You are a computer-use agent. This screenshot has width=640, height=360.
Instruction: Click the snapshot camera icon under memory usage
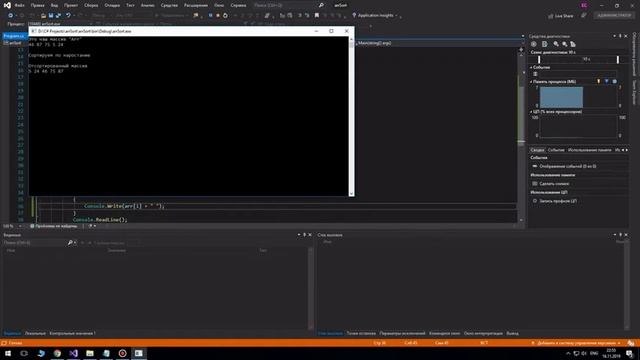tap(535, 184)
